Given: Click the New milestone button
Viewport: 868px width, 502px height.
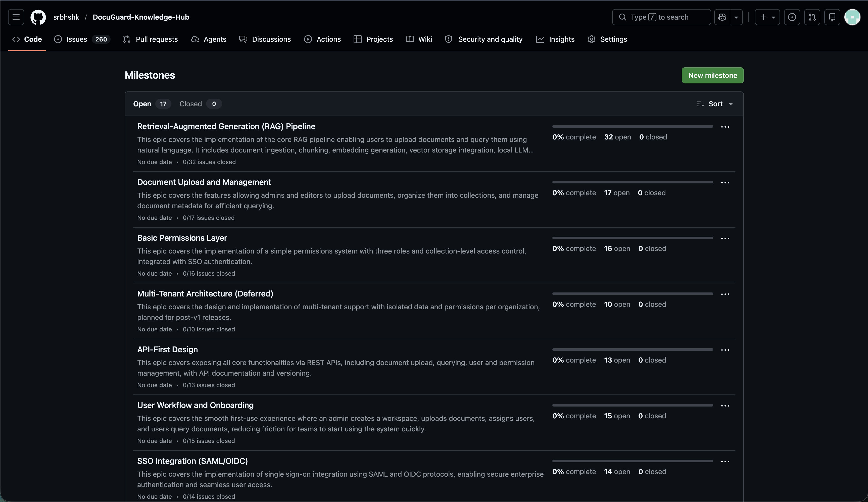Looking at the screenshot, I should tap(712, 75).
